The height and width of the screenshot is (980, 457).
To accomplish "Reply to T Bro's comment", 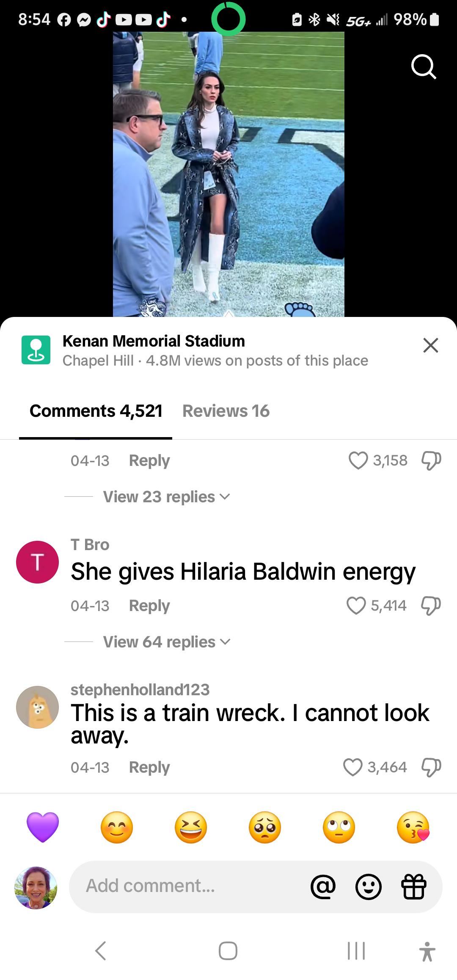I will click(x=149, y=606).
